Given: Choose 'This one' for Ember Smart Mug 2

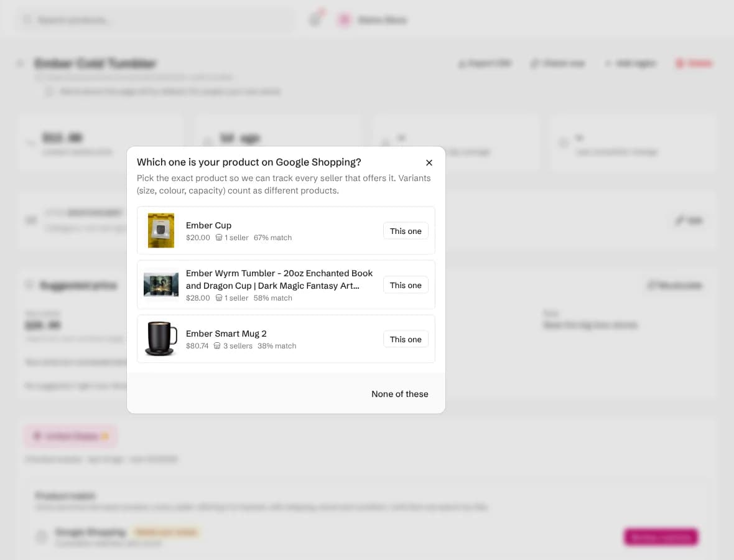Looking at the screenshot, I should pyautogui.click(x=406, y=340).
